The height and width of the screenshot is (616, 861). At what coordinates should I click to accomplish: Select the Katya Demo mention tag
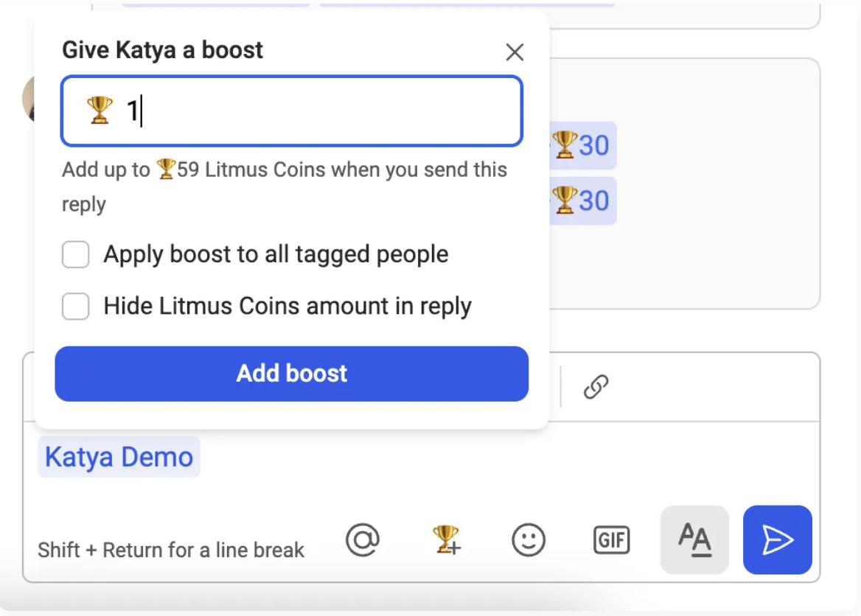[119, 457]
